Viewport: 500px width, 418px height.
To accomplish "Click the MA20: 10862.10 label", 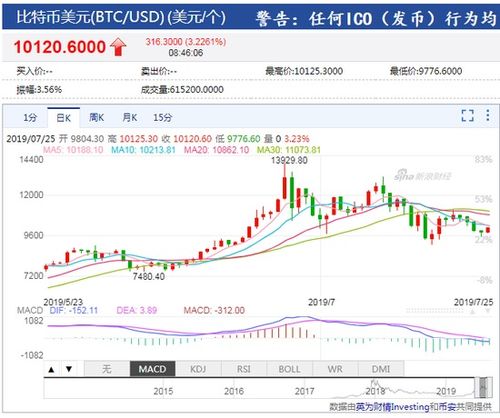I will tap(217, 150).
